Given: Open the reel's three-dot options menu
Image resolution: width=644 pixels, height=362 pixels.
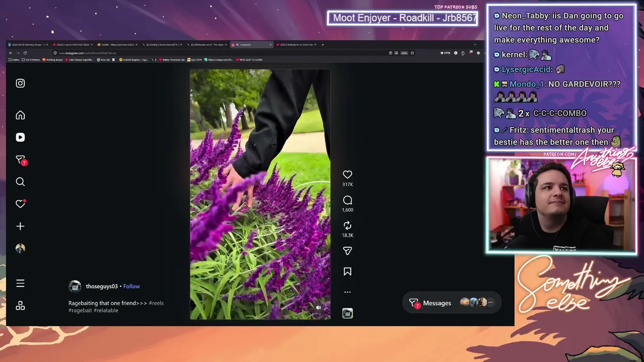Looking at the screenshot, I should click(347, 292).
